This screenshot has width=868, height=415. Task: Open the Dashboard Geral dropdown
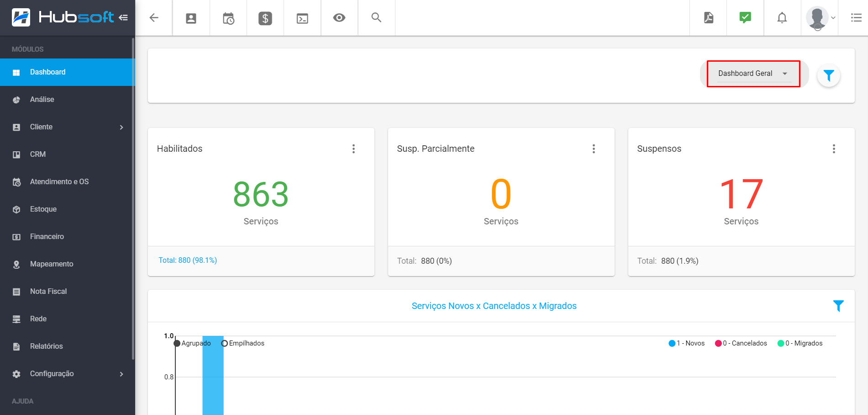tap(752, 73)
